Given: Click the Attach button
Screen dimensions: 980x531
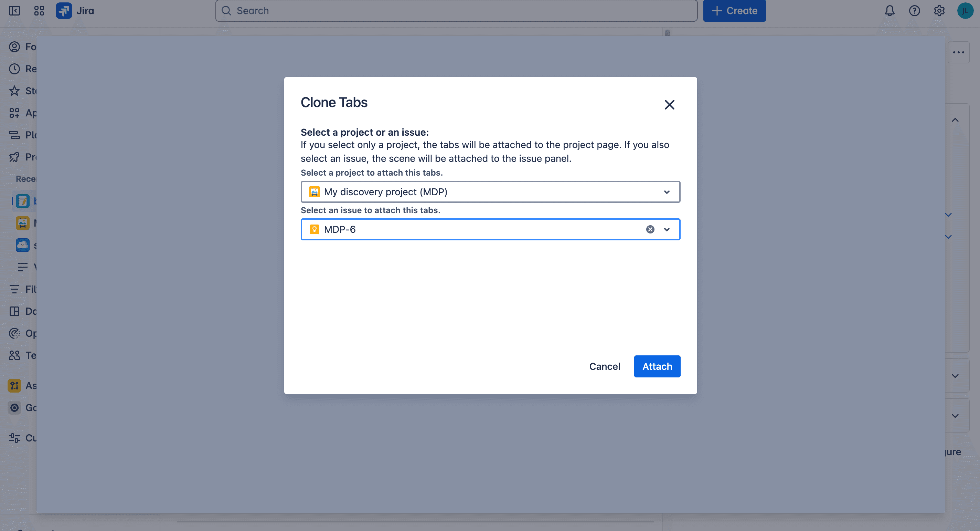Looking at the screenshot, I should (x=657, y=366).
